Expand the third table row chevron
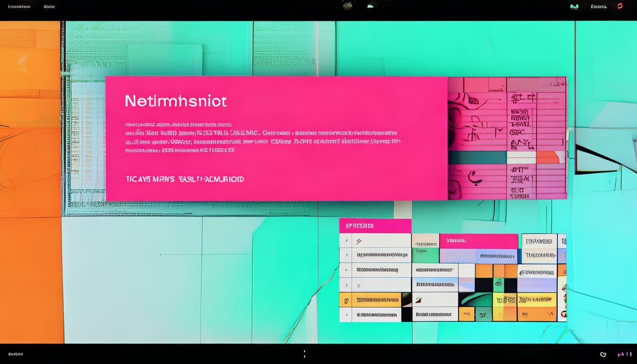This screenshot has width=637, height=364. point(346,270)
